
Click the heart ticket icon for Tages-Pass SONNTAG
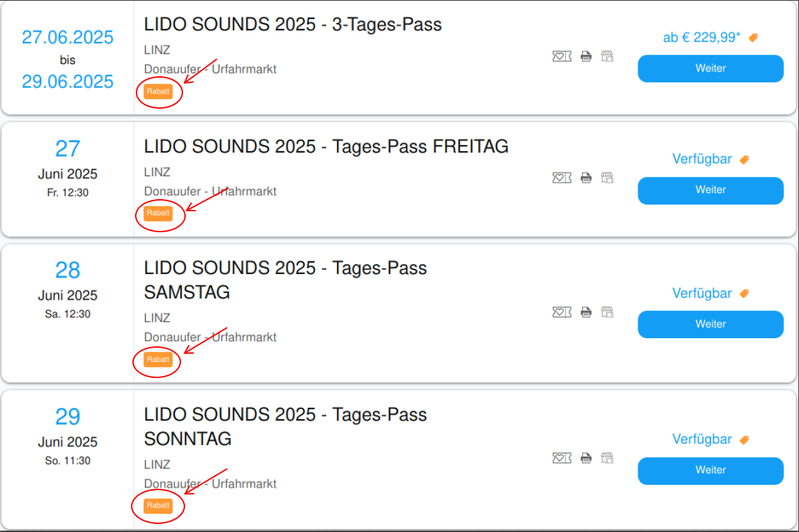561,458
